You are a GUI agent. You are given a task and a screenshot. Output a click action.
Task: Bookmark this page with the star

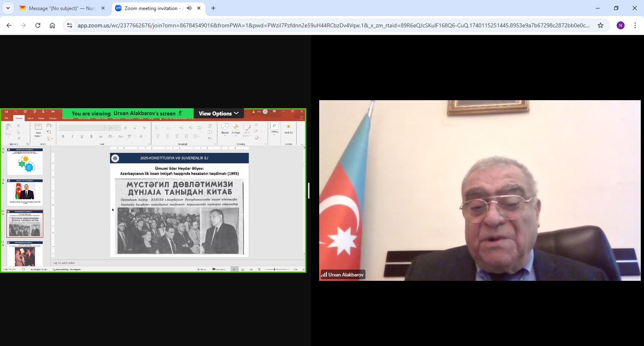[x=601, y=25]
